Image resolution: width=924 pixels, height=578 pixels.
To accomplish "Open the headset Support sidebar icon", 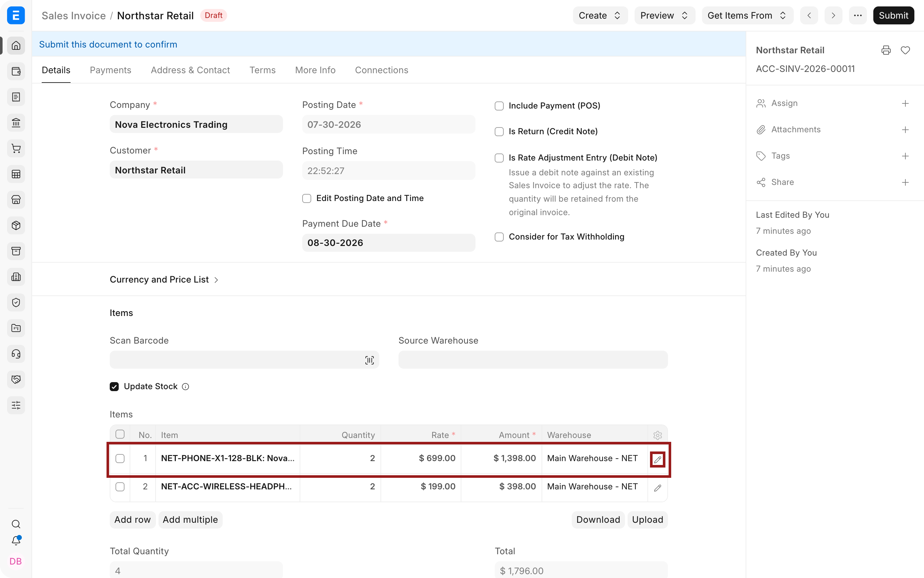I will point(16,354).
